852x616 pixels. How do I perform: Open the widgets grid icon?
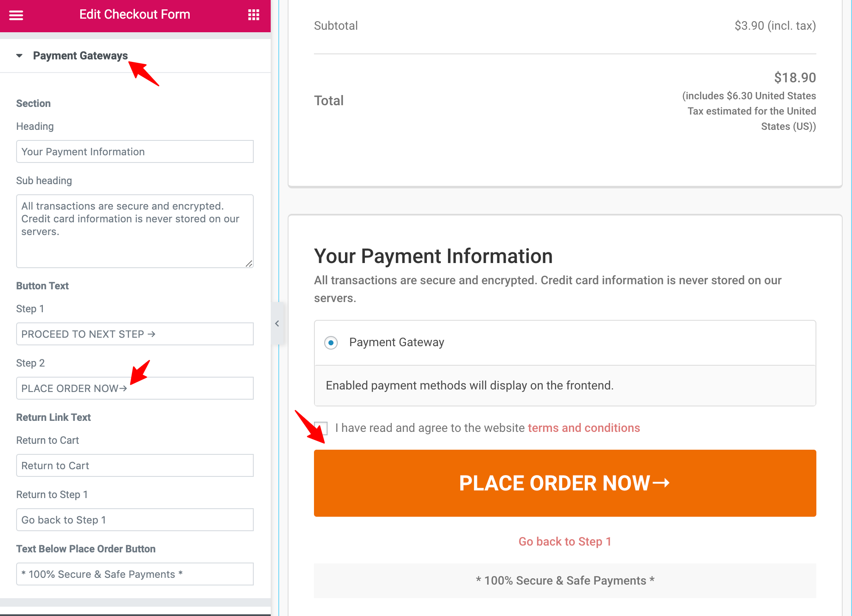(x=253, y=15)
